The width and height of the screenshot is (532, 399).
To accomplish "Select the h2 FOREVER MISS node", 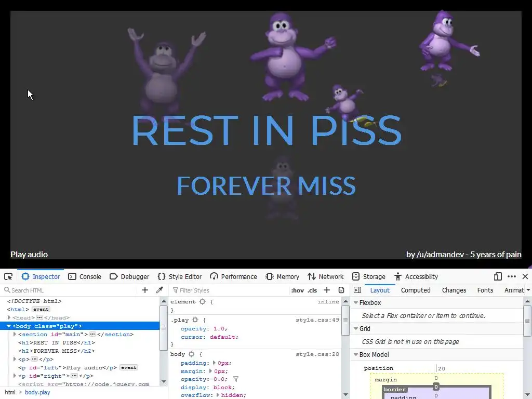I will pyautogui.click(x=57, y=351).
